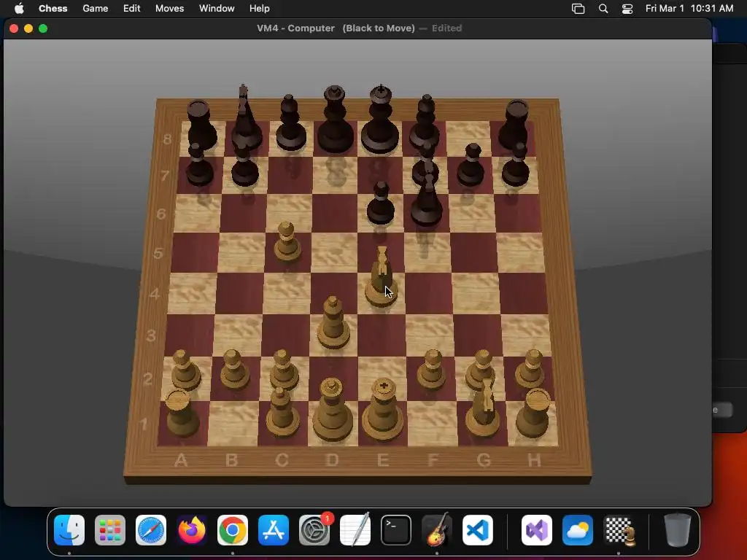Click the Chess app icon in the Dock
This screenshot has width=747, height=560.
pos(619,530)
